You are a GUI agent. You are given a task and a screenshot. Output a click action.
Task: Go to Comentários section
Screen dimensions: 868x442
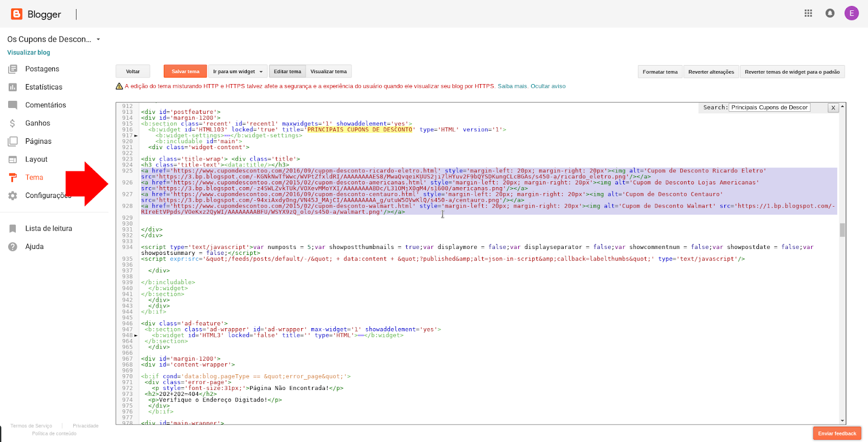[x=46, y=105]
